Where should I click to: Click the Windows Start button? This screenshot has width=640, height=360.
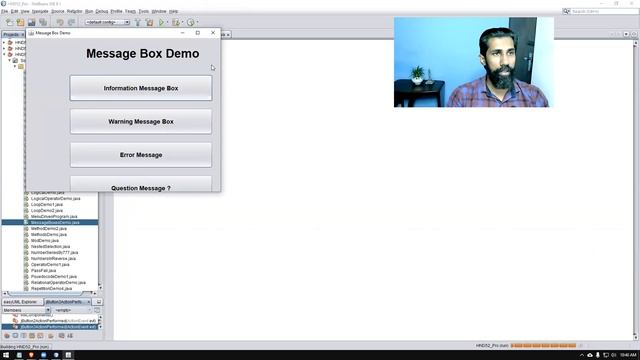(6, 355)
